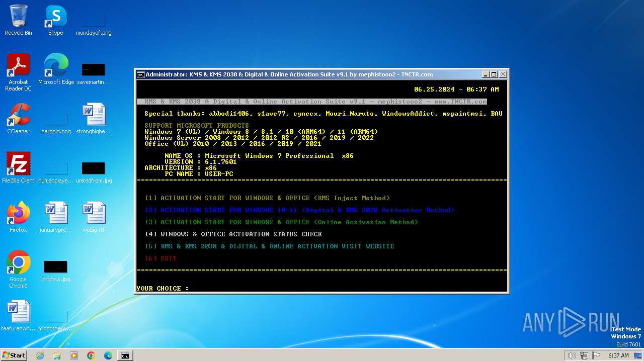Click the [6] EXIT option text

point(160,258)
